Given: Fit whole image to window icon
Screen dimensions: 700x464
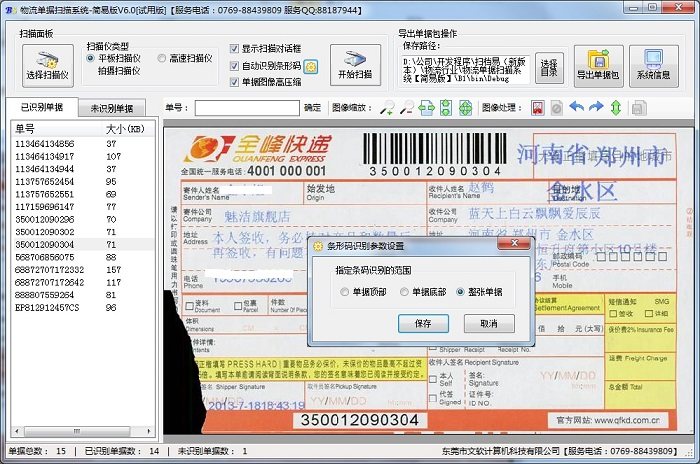Looking at the screenshot, I should click(x=465, y=108).
